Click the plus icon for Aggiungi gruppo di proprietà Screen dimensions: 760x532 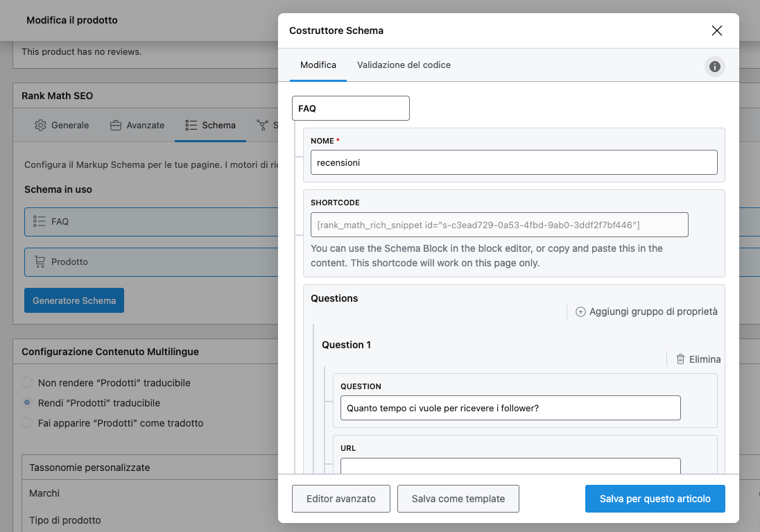click(581, 312)
